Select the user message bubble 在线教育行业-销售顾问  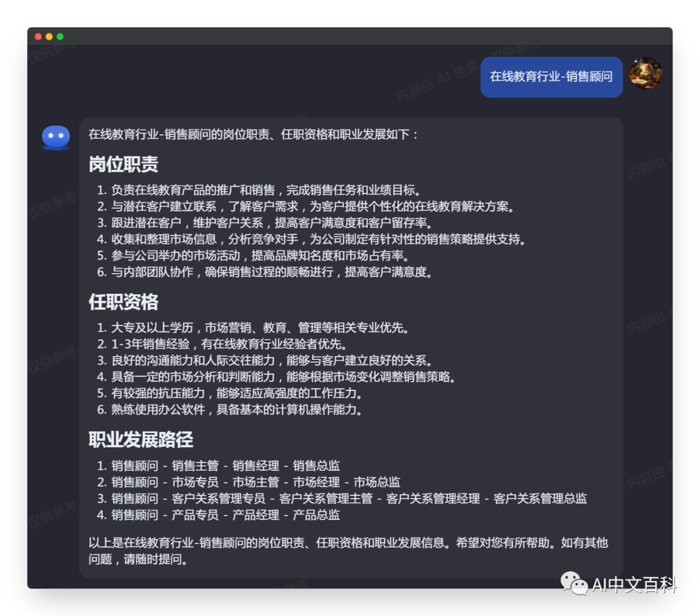pos(552,77)
